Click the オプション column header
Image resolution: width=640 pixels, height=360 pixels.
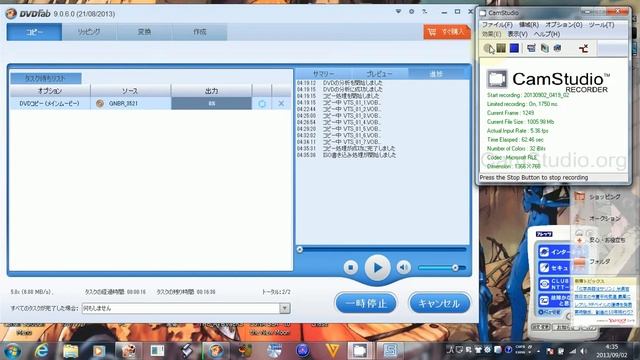point(50,91)
